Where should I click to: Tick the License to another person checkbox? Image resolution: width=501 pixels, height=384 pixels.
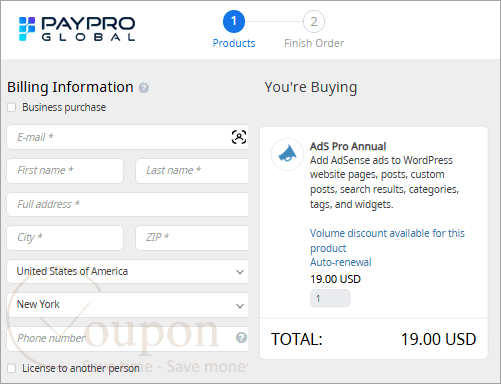tap(12, 368)
